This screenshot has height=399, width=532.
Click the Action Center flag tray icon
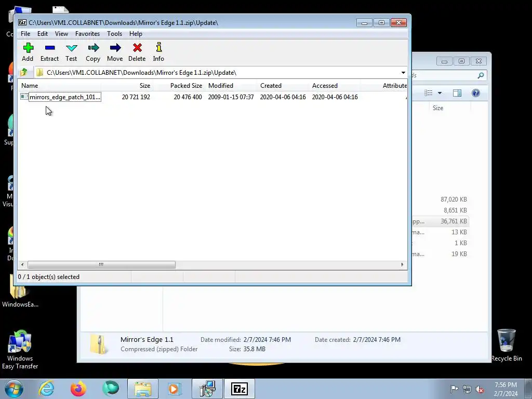pyautogui.click(x=454, y=389)
